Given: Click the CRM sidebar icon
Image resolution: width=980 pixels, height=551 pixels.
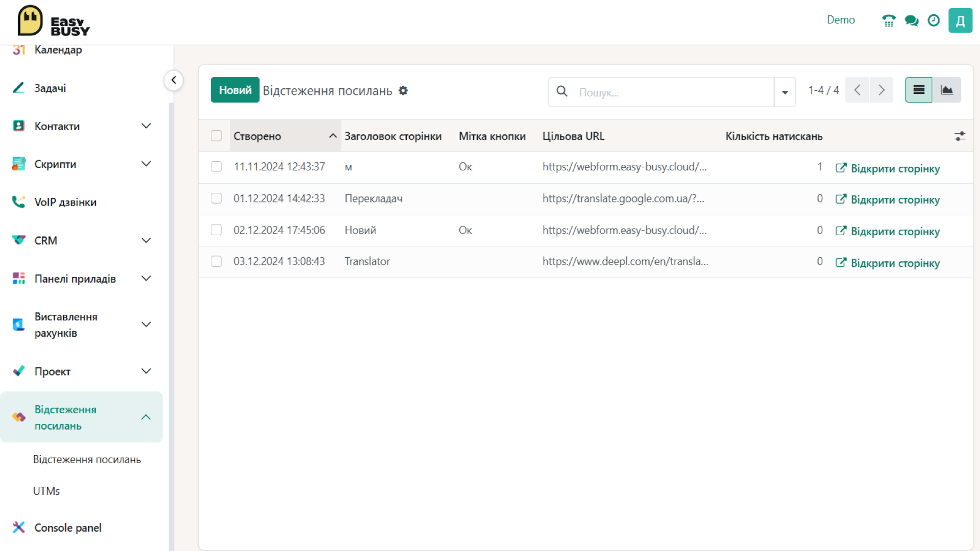Looking at the screenshot, I should point(18,240).
